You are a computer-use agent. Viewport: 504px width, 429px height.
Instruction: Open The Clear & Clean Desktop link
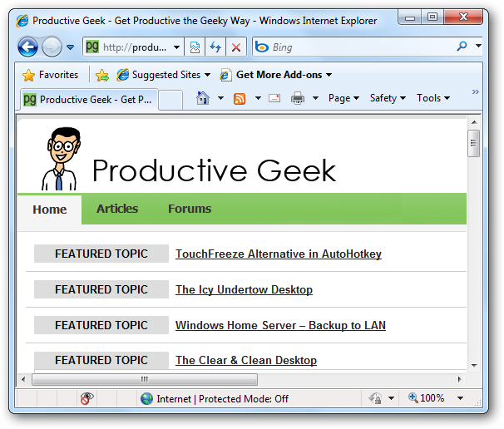click(x=246, y=360)
